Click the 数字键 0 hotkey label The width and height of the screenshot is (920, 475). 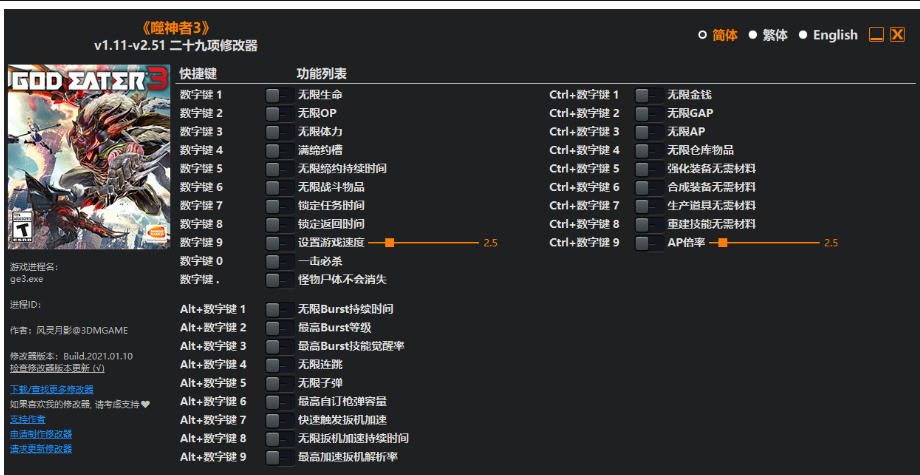pos(201,261)
